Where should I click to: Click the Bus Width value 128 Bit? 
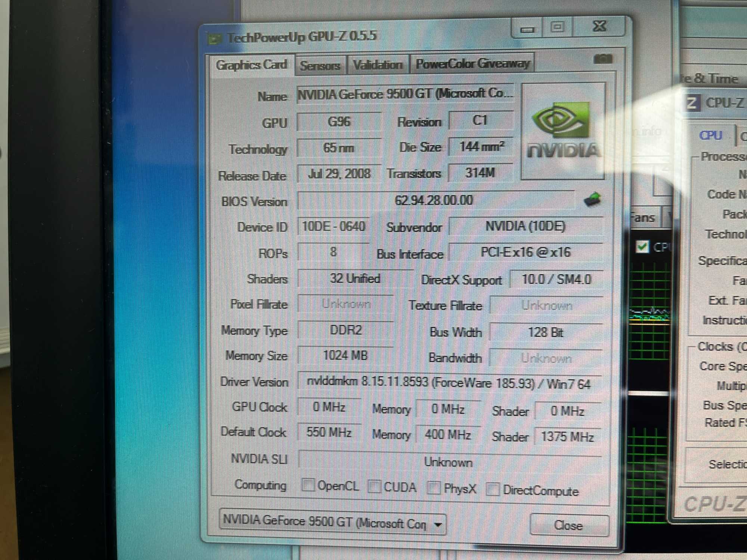click(546, 332)
